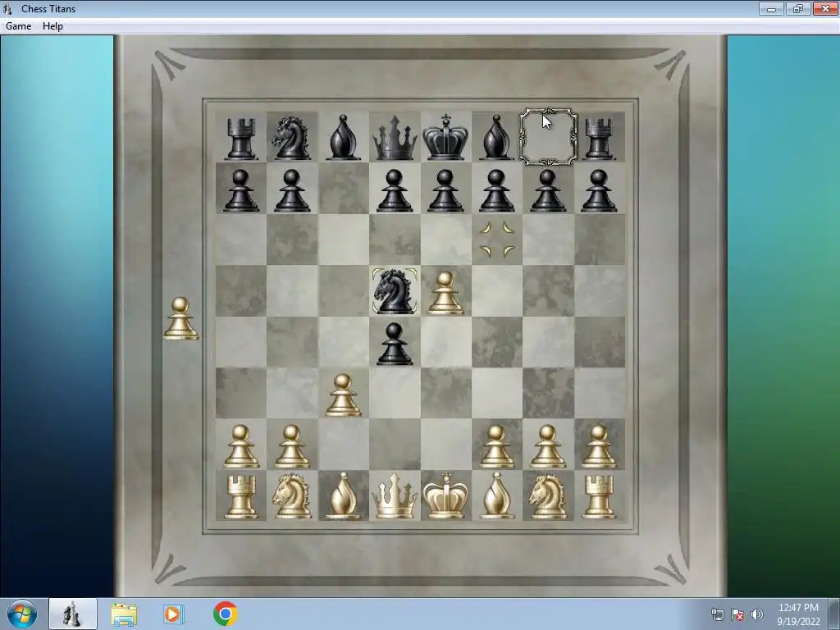This screenshot has height=630, width=840.
Task: Pick the black bishop on c8
Action: click(x=343, y=138)
